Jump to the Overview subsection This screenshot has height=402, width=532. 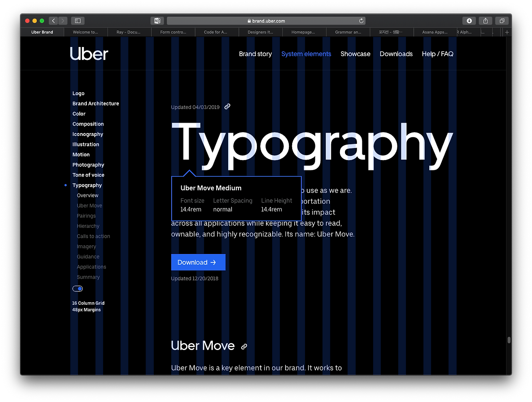coord(88,195)
